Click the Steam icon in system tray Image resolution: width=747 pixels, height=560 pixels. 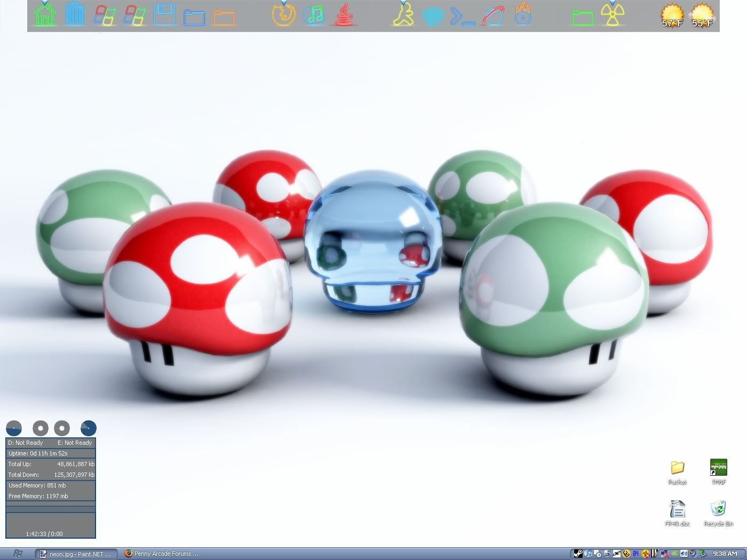coord(578,554)
